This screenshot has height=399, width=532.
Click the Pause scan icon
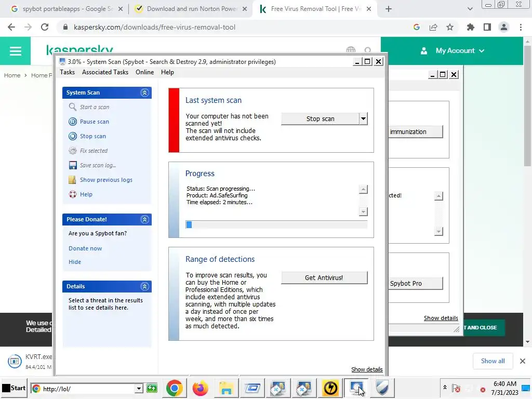click(x=73, y=122)
